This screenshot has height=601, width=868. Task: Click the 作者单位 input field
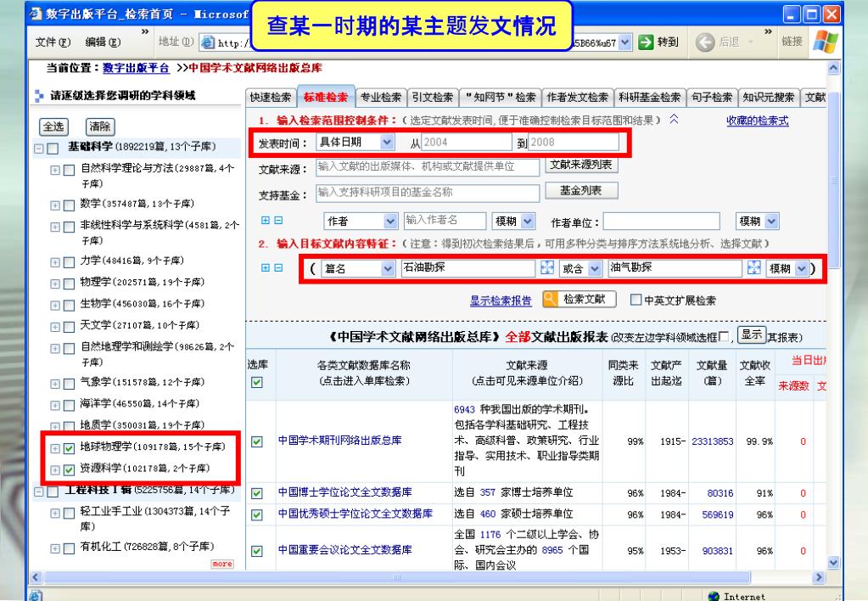point(662,221)
